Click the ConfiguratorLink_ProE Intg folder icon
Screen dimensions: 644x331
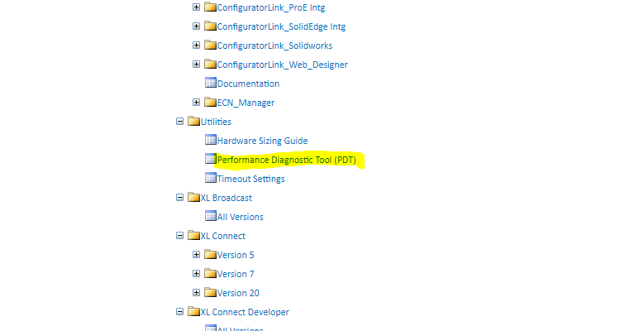210,7
